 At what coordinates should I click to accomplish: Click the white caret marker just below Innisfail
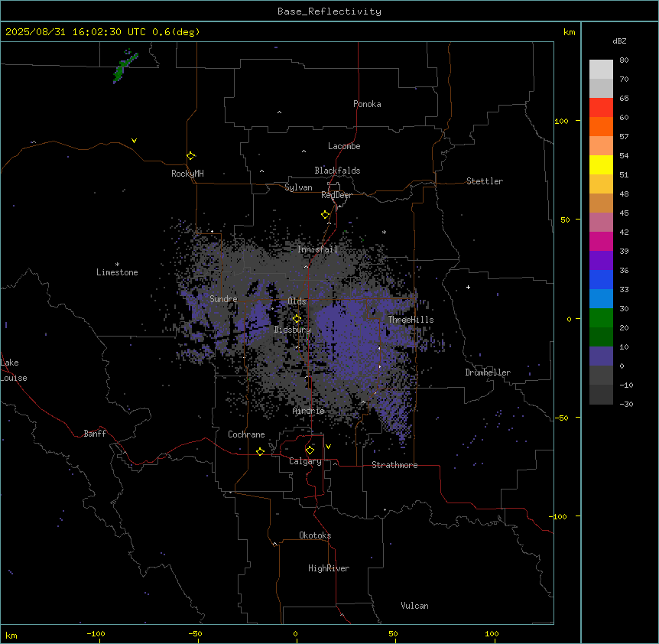[306, 266]
